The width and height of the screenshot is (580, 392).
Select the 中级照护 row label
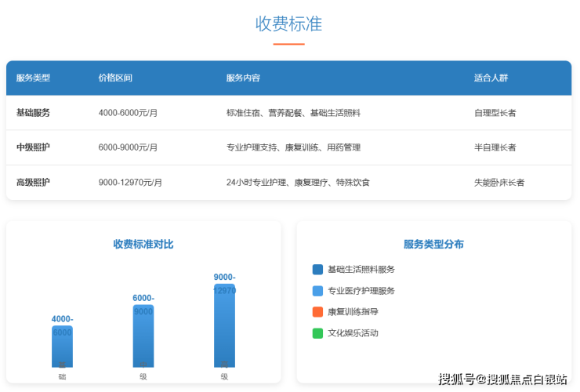click(33, 147)
